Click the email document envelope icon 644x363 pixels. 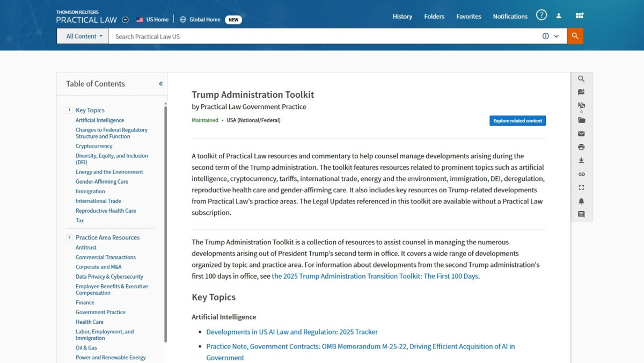(581, 134)
